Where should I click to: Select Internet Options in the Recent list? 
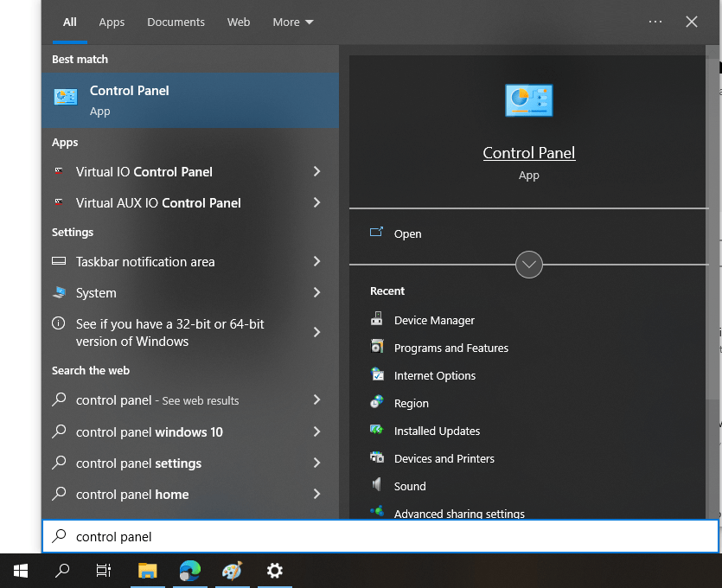point(434,376)
